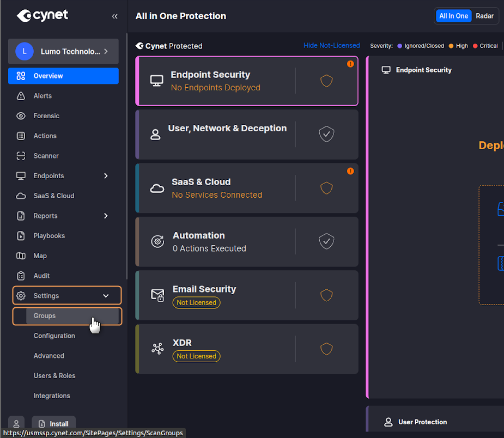Viewport: 504px width, 438px height.
Task: Select the Playbooks icon in sidebar
Action: click(x=21, y=236)
